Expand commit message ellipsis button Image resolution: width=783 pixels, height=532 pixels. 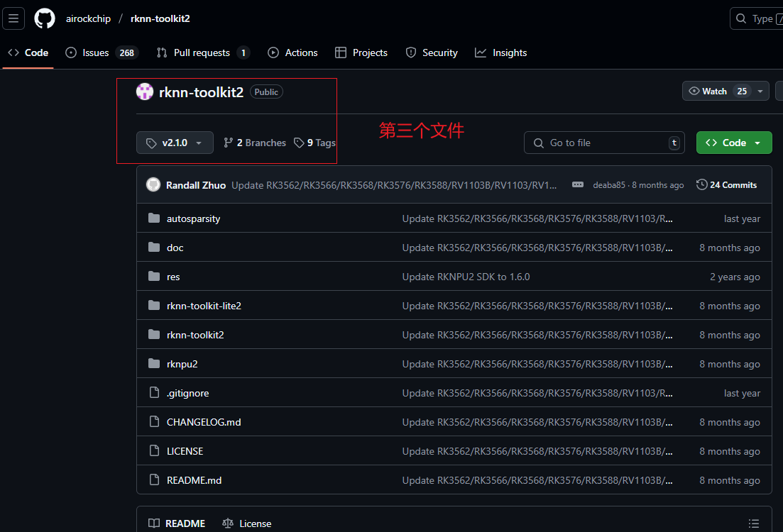(578, 184)
